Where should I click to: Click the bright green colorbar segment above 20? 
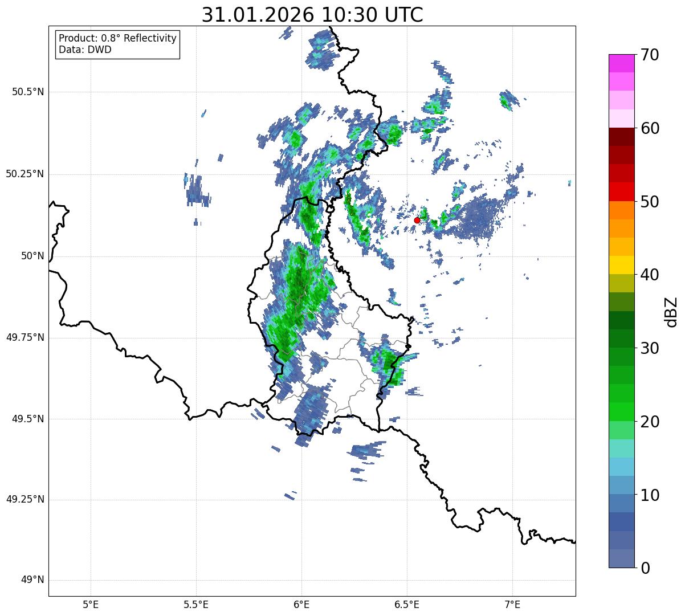(622, 411)
